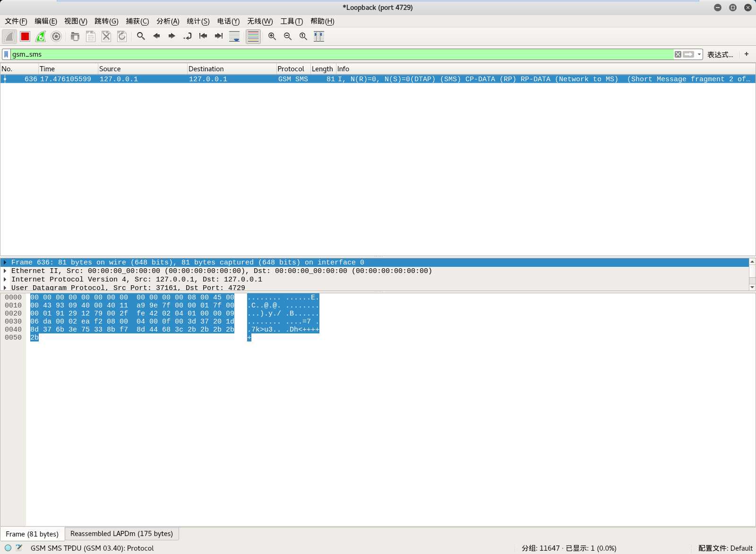Toggle packet list colorization
The height and width of the screenshot is (554, 756).
tap(253, 36)
